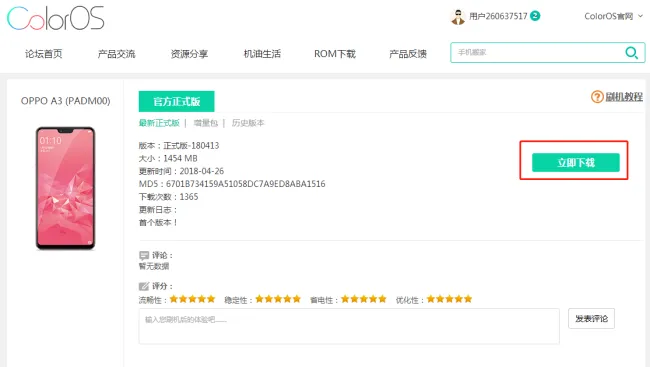Set 流畅性 rating to five stars
Image resolution: width=650 pixels, height=367 pixels.
coord(211,299)
